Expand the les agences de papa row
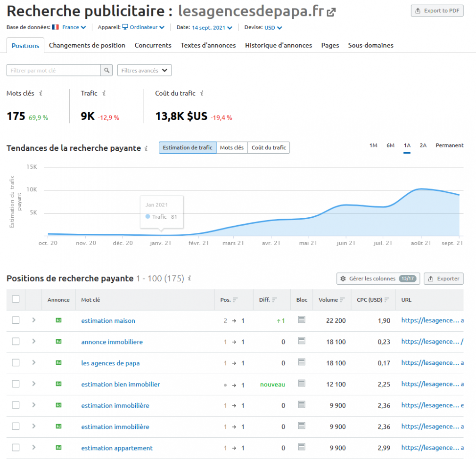Image resolution: width=476 pixels, height=459 pixels. click(x=33, y=362)
